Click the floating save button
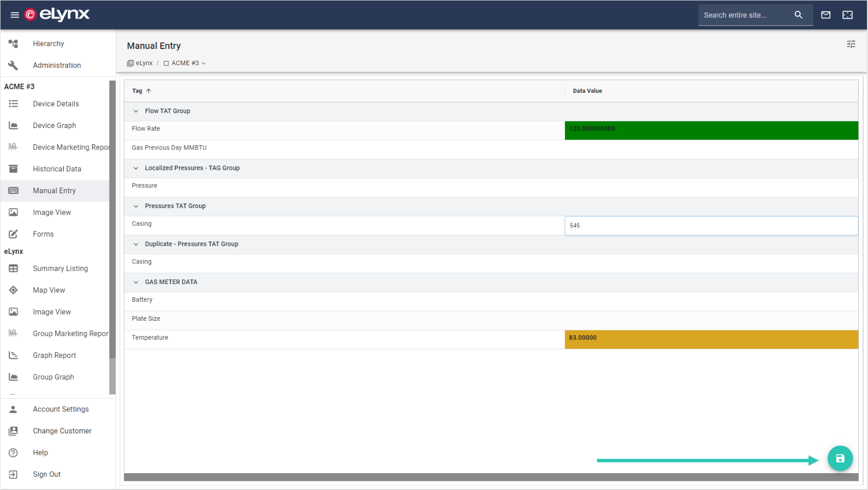 840,458
